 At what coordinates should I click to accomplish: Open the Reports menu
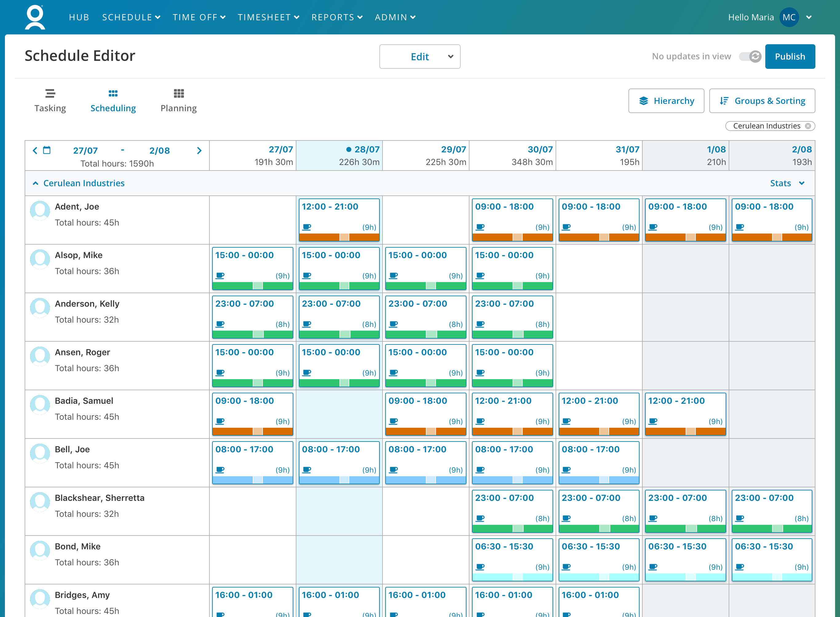coord(337,17)
